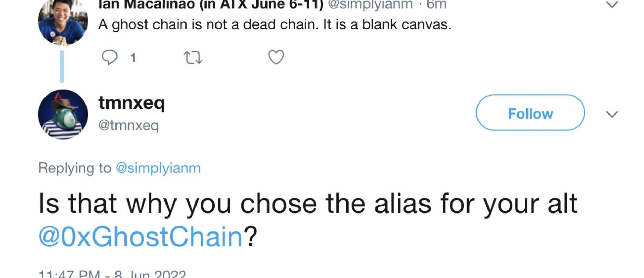Click the reply speech bubble icon
The height and width of the screenshot is (278, 644).
click(x=110, y=57)
